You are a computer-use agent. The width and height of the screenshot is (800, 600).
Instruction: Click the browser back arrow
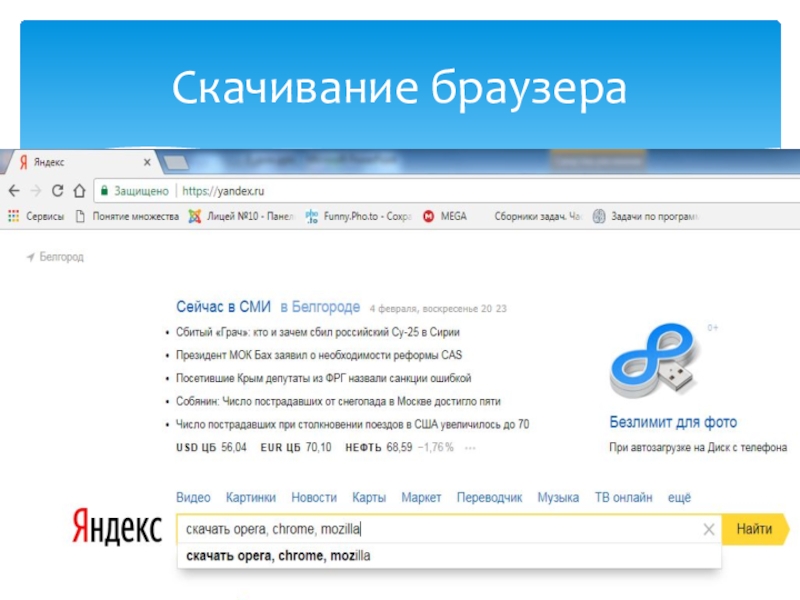(14, 191)
